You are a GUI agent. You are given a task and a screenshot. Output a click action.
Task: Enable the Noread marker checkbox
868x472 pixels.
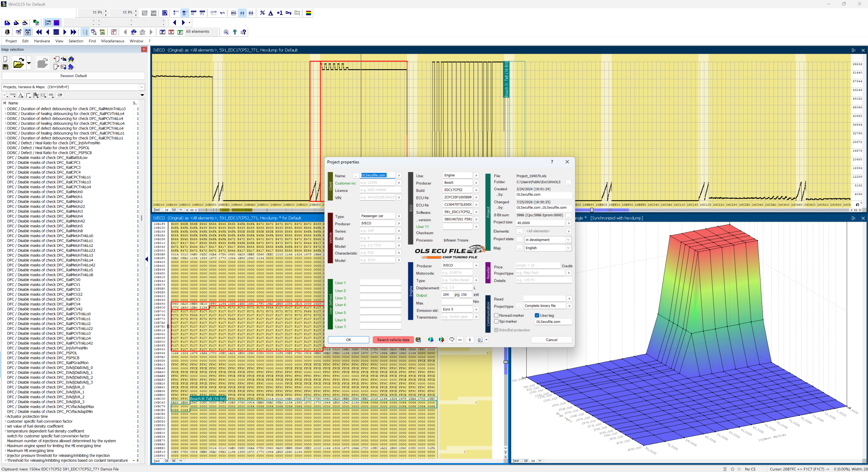click(x=496, y=315)
